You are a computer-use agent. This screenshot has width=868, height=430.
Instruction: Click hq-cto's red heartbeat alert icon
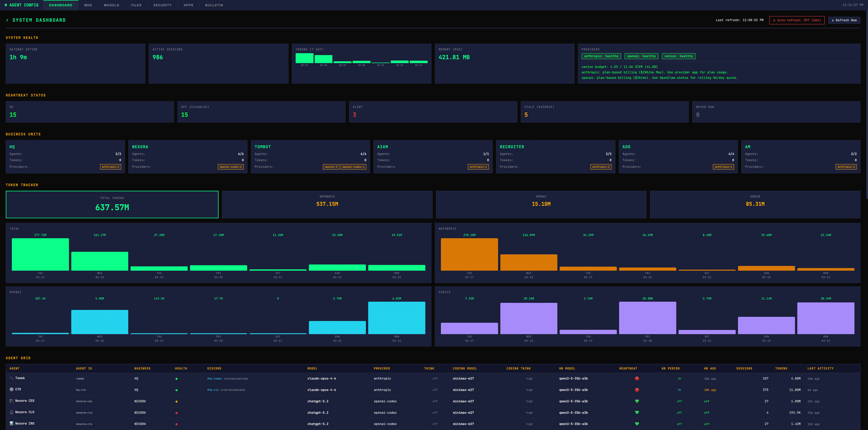click(x=637, y=390)
